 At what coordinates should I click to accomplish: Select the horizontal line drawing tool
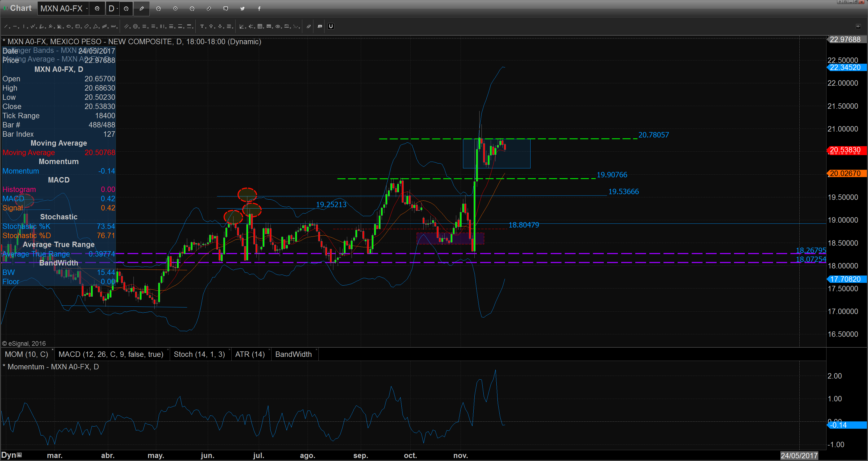[15, 26]
